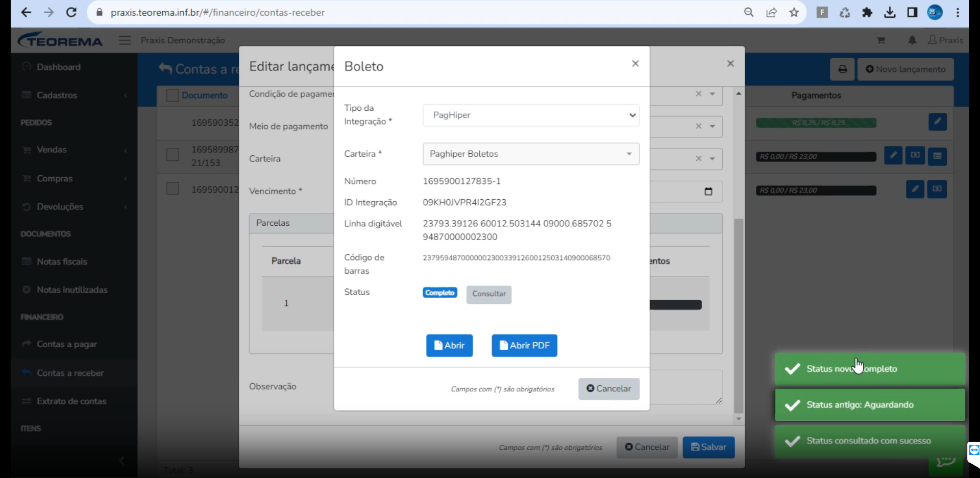Open the browser downloads icon

pyautogui.click(x=890, y=12)
